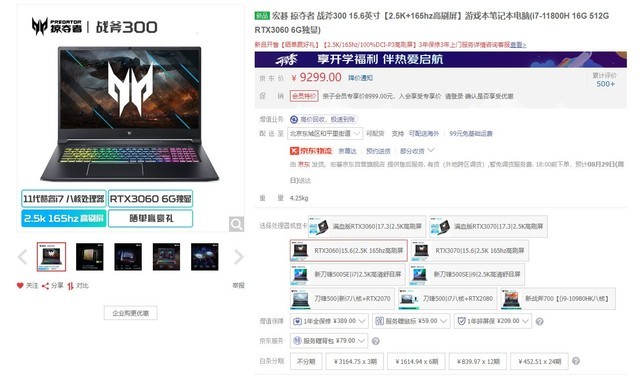Choose RTX3070|15.6|2.5K 165hz option
This screenshot has height=377, width=640.
coord(469,251)
